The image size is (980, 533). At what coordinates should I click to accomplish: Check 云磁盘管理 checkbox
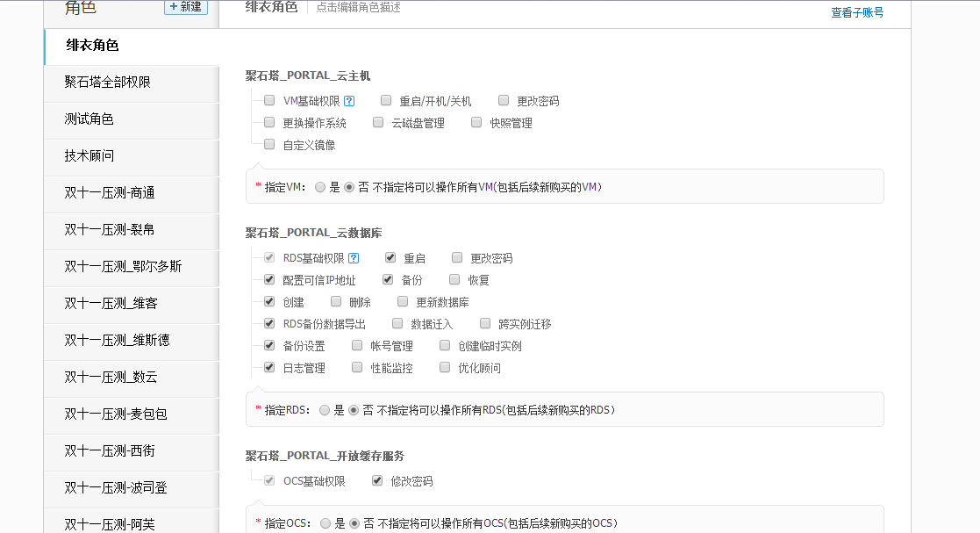[x=378, y=122]
